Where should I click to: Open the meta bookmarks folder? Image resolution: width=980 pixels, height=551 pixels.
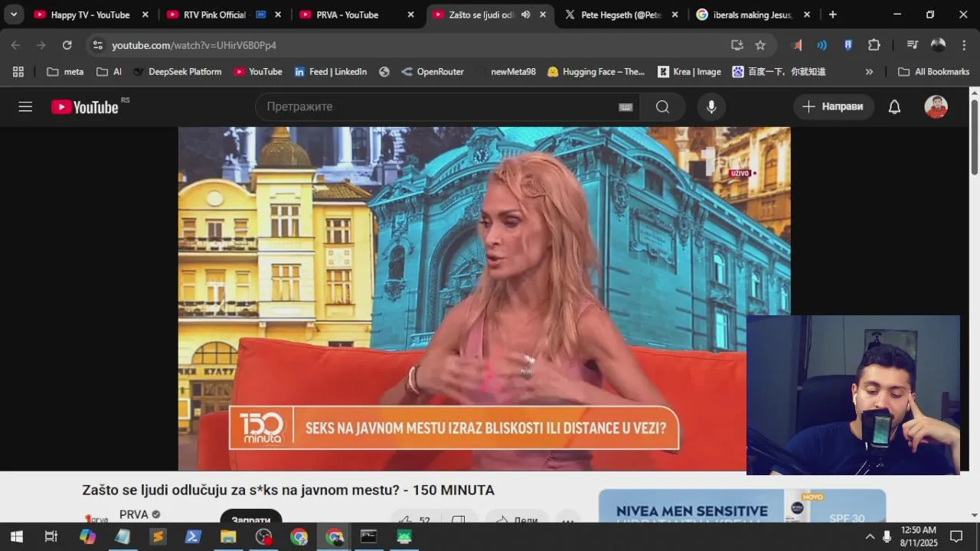pyautogui.click(x=65, y=71)
